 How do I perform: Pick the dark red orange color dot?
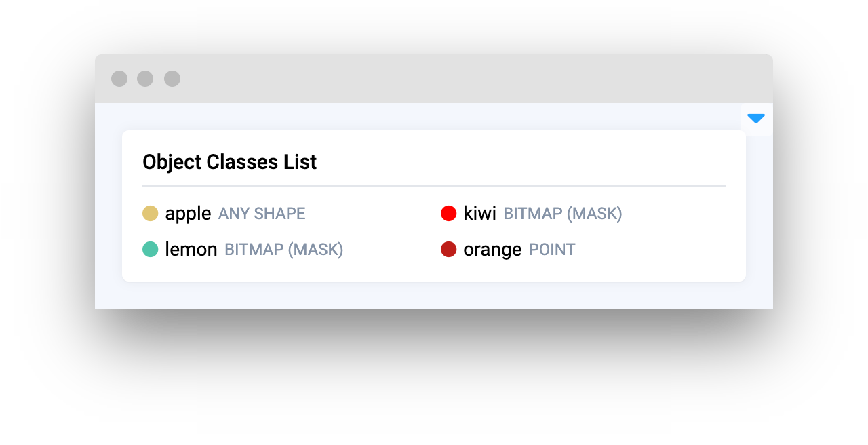click(448, 250)
